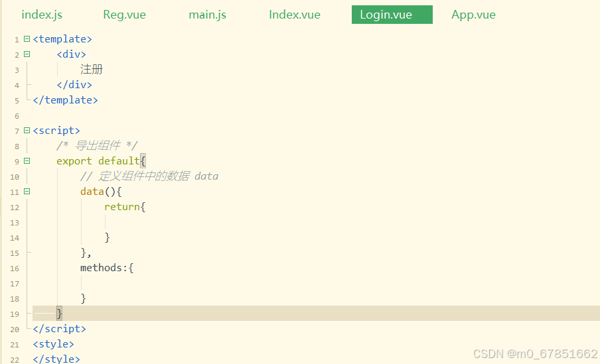
Task: Collapse the export default block on line 9
Action: click(x=27, y=161)
